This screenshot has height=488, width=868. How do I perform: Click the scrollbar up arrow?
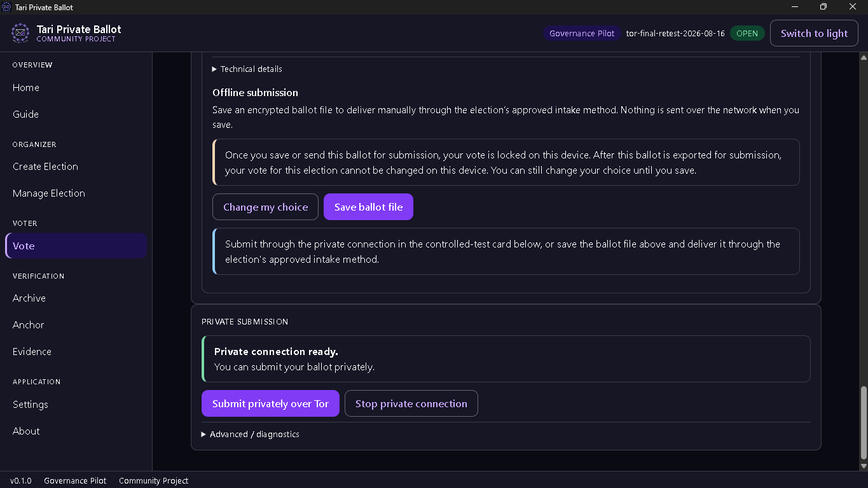863,57
